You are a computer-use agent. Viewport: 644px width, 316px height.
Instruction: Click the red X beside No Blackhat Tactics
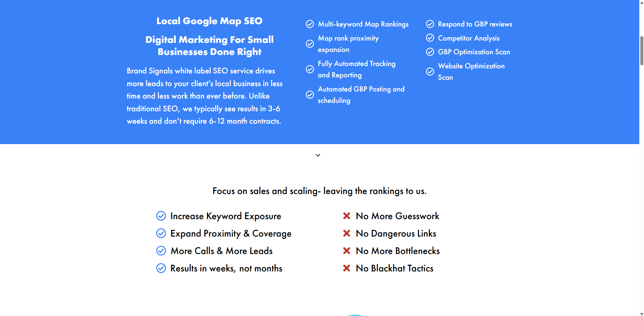tap(347, 268)
